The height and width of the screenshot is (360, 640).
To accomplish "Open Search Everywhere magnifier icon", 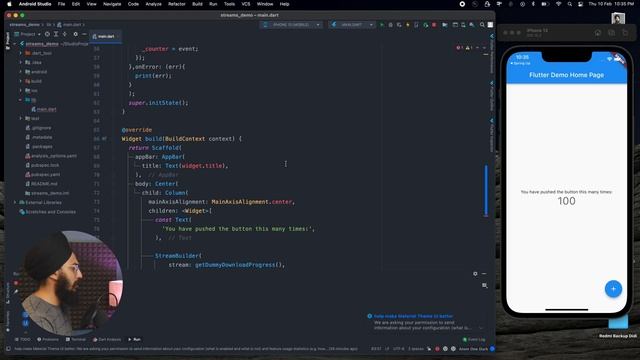I will click(x=482, y=25).
